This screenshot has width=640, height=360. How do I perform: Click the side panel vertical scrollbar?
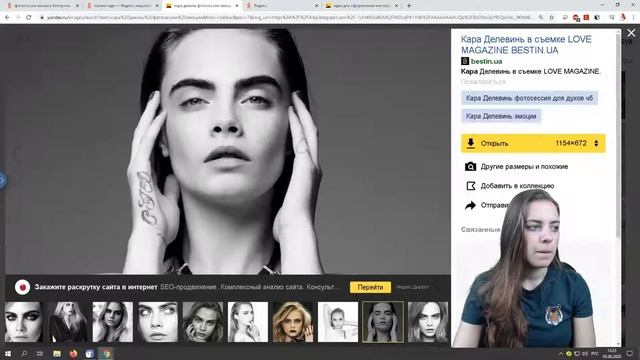pyautogui.click(x=619, y=135)
